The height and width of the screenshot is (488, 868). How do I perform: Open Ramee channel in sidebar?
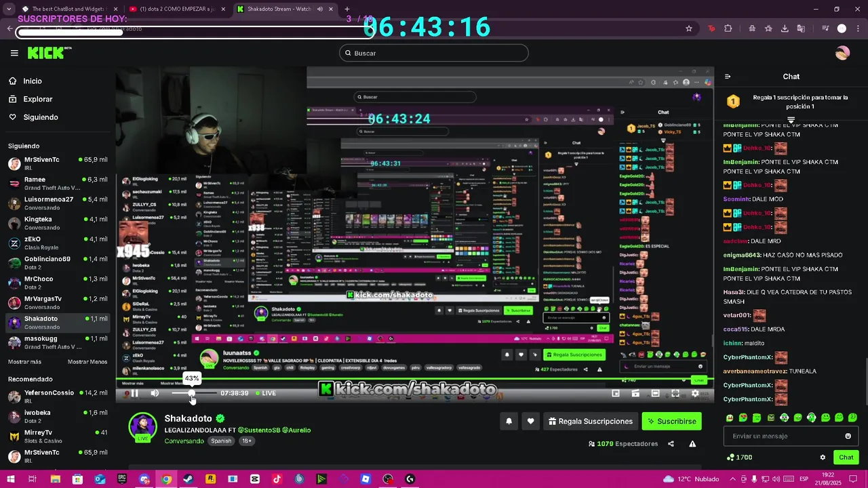[58, 184]
